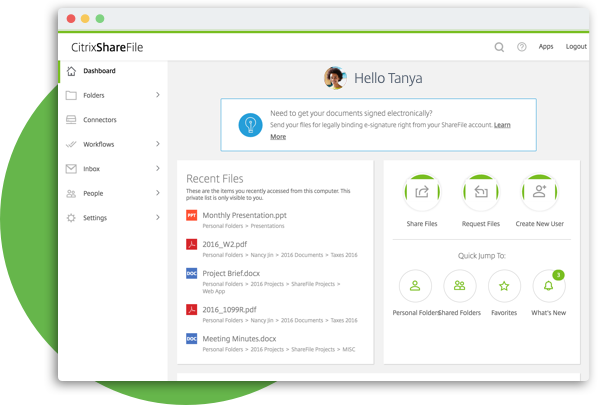Click the Request Files circular icon
Viewport: 598px width, 405px height.
pyautogui.click(x=481, y=192)
